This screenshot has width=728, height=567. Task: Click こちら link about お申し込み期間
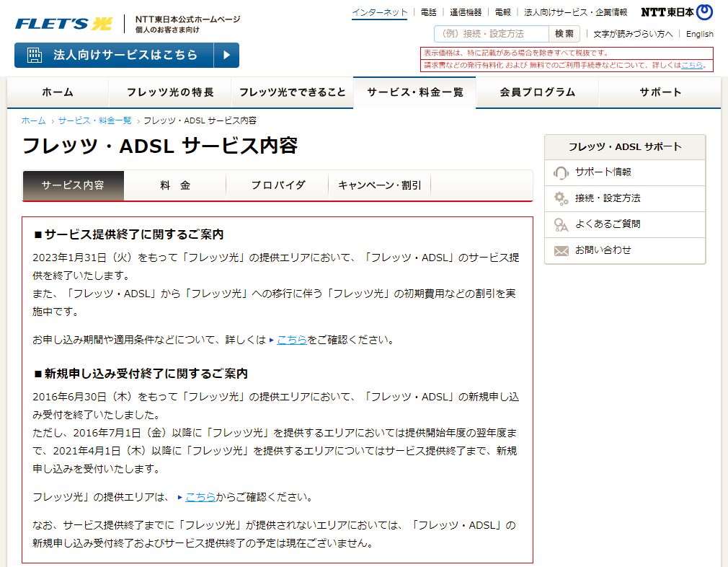click(292, 340)
